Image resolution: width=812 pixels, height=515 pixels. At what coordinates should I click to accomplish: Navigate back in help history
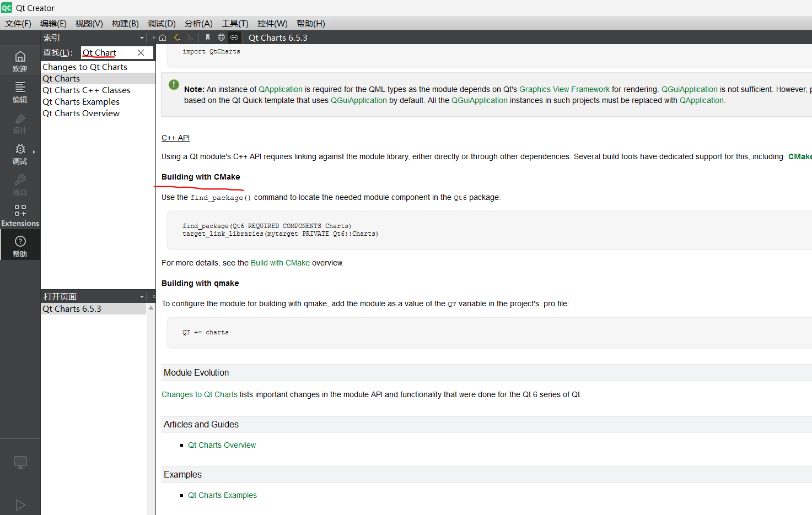click(x=177, y=37)
